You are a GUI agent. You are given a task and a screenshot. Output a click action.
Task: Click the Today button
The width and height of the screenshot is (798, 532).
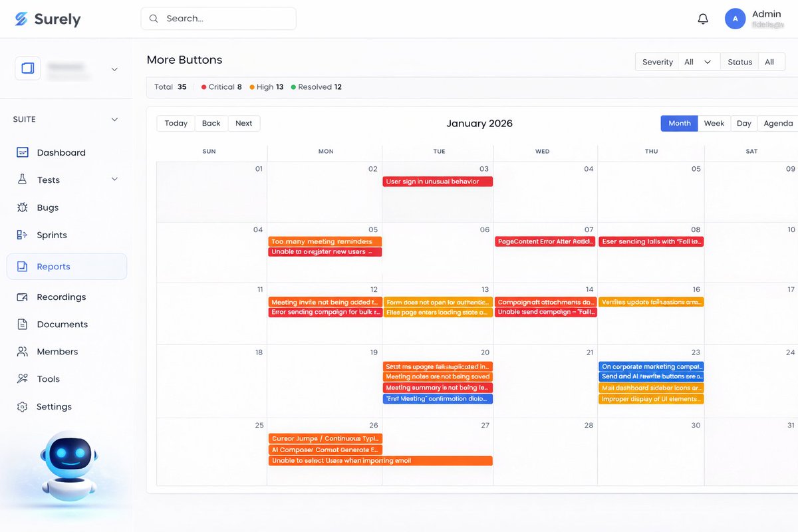[x=176, y=123]
